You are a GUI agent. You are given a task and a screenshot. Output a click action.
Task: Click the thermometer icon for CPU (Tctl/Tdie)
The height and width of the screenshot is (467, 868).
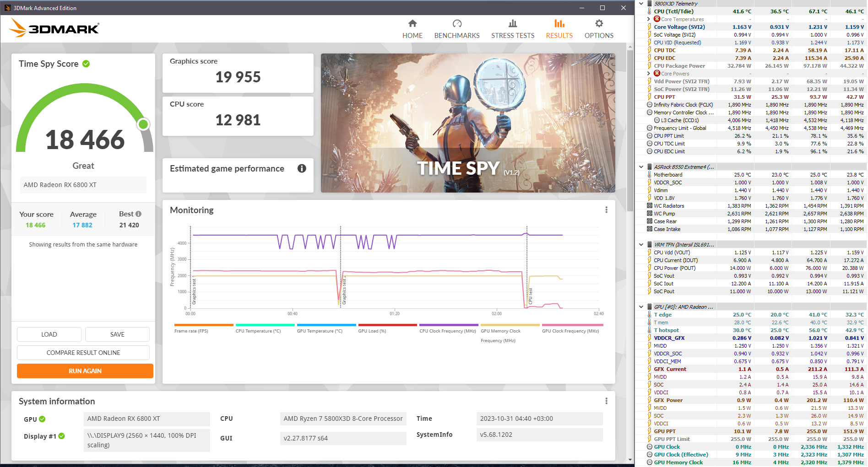649,11
